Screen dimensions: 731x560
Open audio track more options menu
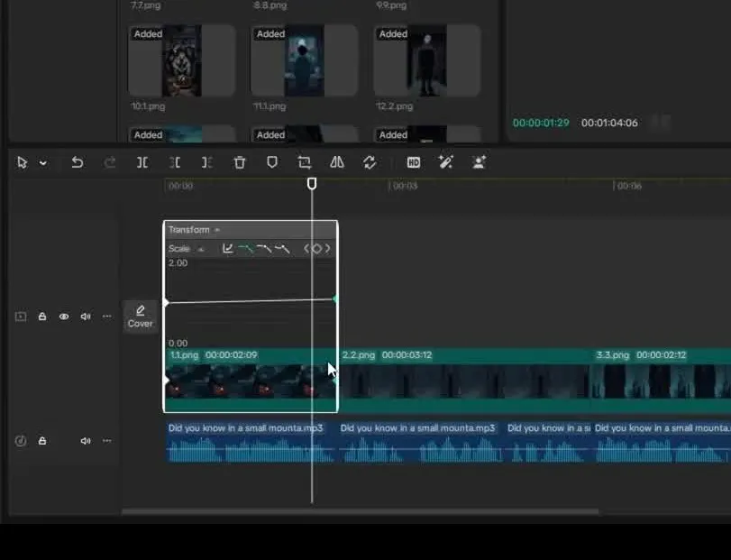tap(107, 441)
